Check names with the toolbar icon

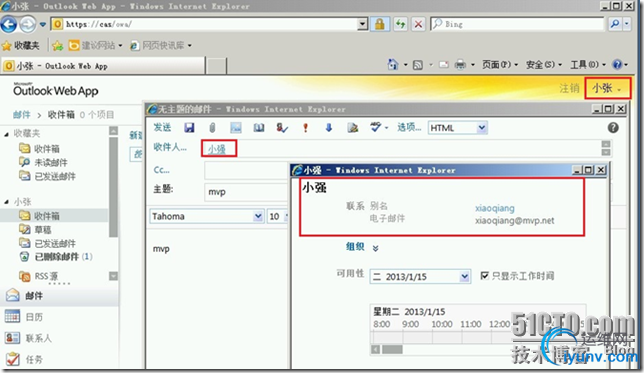[282, 128]
